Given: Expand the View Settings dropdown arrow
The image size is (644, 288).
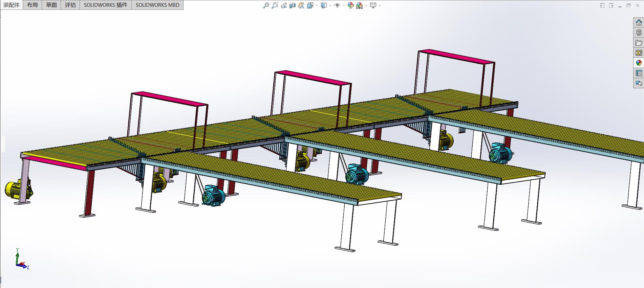Looking at the screenshot, I should point(380,5).
